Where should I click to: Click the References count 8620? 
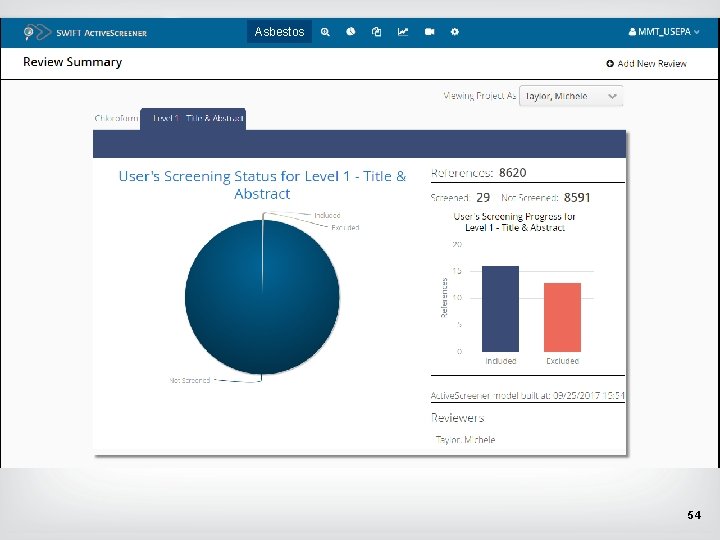[x=512, y=173]
